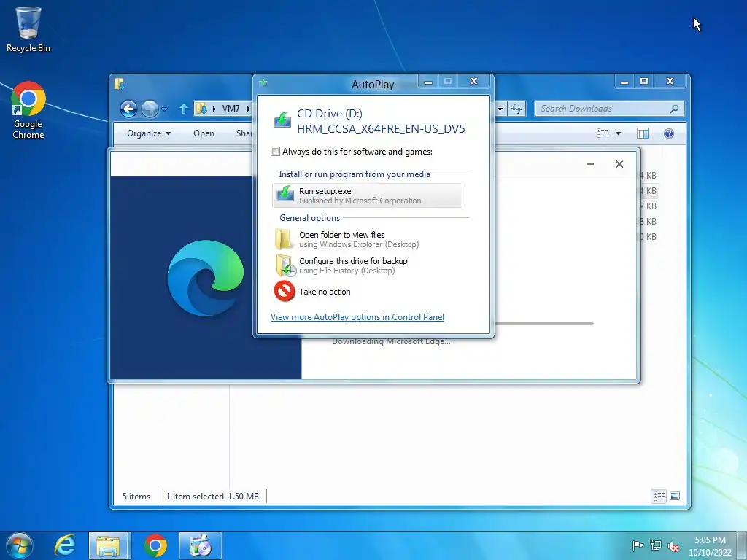Expand the root arrow before VM7
Viewport: 747px width, 560px height.
(x=214, y=109)
